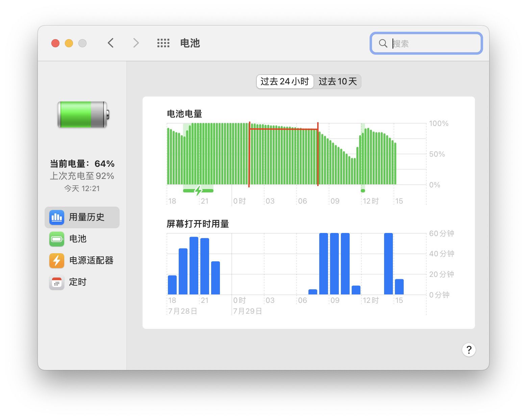
Task: Click the Usage History bar chart icon
Action: coord(56,217)
